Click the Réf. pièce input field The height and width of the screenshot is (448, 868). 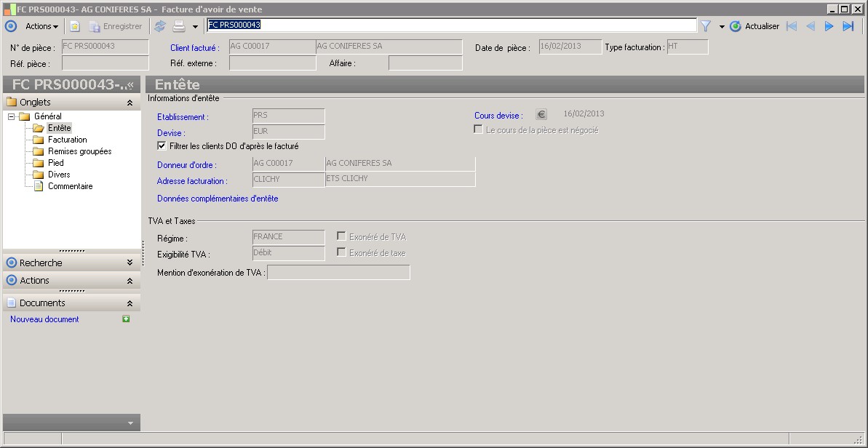tap(105, 63)
